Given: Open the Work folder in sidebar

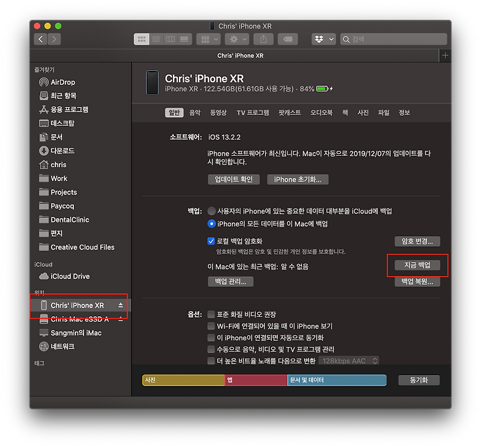Looking at the screenshot, I should (53, 179).
